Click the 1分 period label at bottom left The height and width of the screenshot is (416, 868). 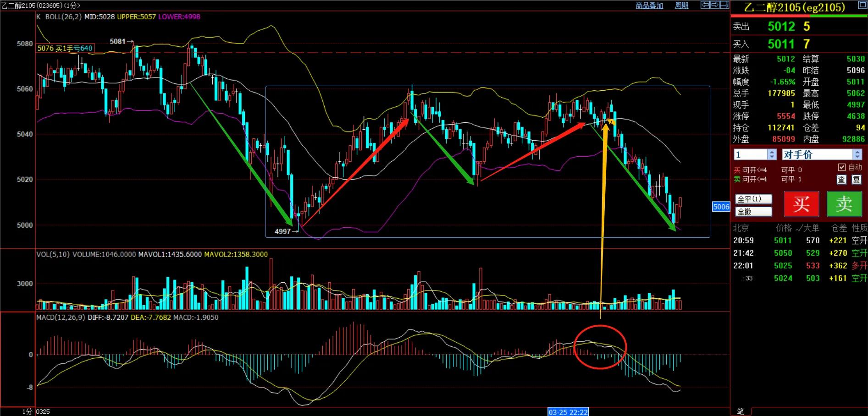(28, 411)
